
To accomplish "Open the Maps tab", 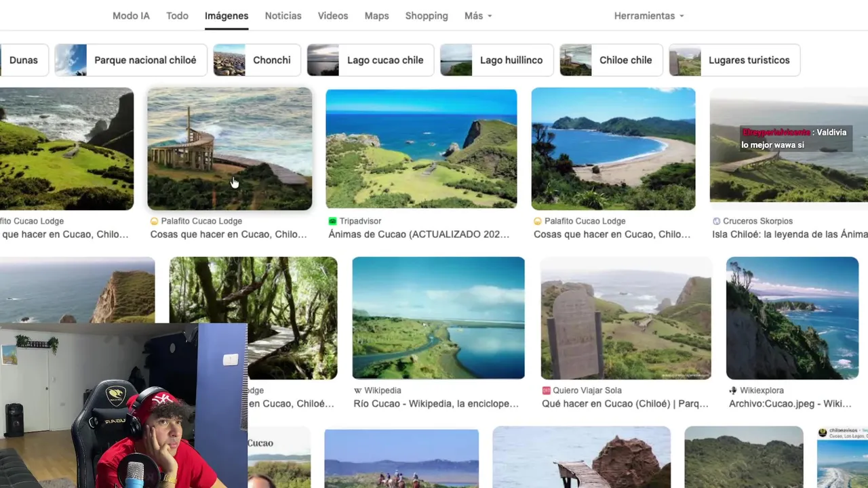I will point(376,16).
